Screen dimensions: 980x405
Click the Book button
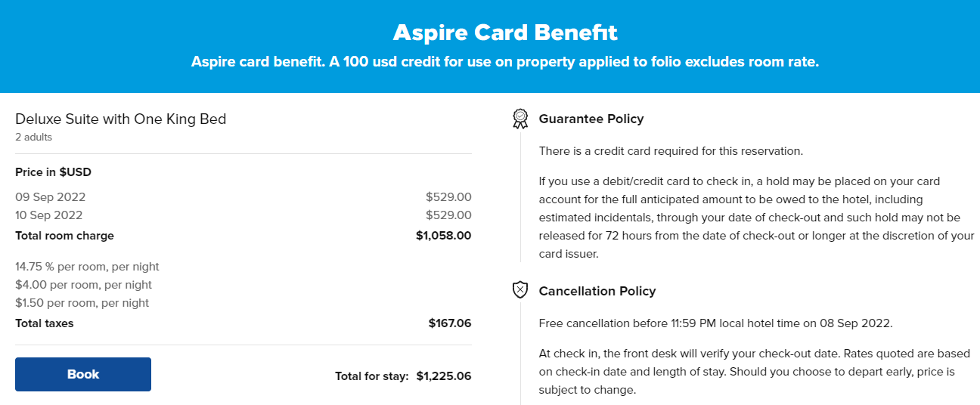point(83,374)
